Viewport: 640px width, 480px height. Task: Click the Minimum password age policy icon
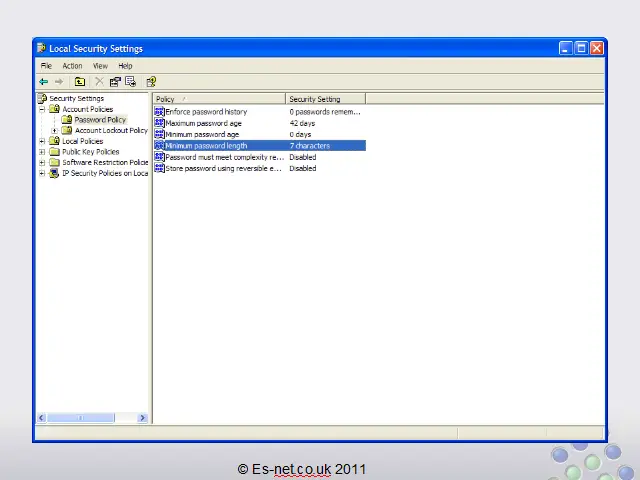[160, 134]
